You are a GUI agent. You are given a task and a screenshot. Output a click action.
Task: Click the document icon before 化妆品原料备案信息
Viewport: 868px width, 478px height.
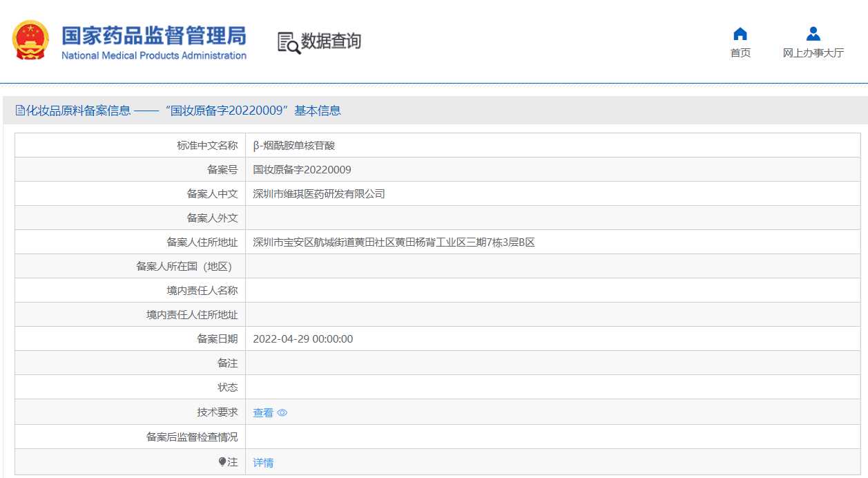19,111
